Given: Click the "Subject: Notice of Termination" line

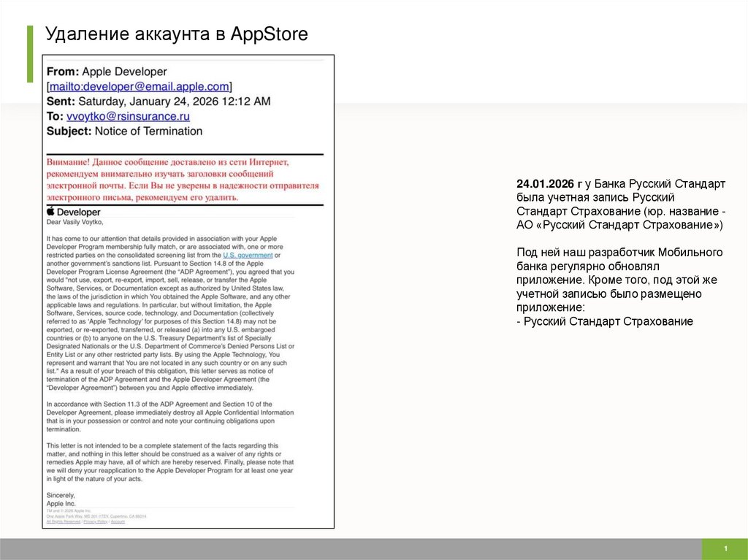Looking at the screenshot, I should click(x=124, y=131).
